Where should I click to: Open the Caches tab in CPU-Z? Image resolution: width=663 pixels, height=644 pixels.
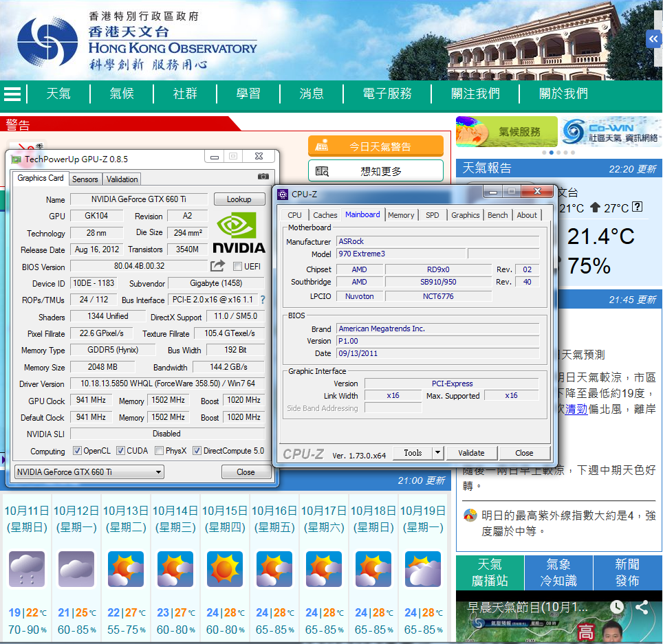tap(325, 215)
